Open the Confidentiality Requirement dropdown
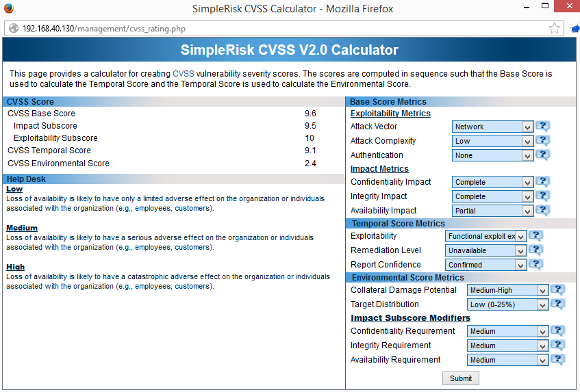The height and width of the screenshot is (392, 580). tap(507, 331)
